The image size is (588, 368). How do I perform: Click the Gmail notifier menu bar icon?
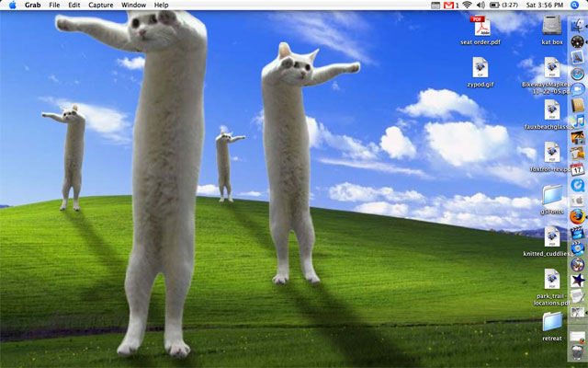pos(451,5)
